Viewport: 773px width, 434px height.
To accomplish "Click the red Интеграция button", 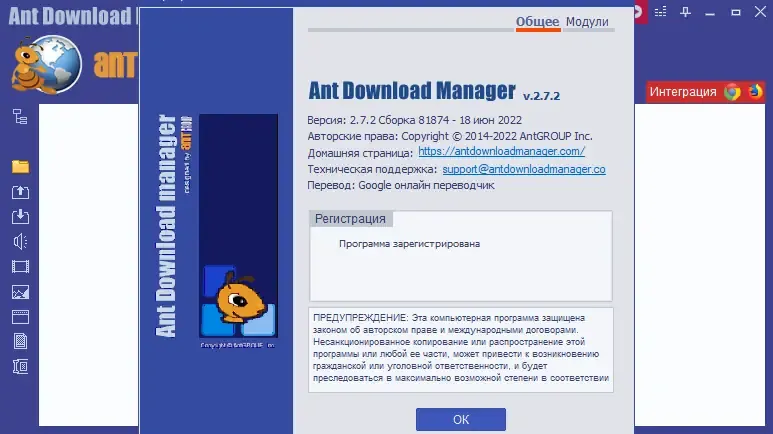I will pyautogui.click(x=683, y=92).
